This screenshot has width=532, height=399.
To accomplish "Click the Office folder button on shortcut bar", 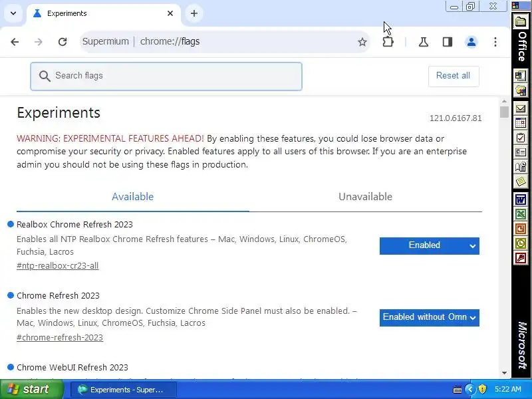I will [x=521, y=23].
